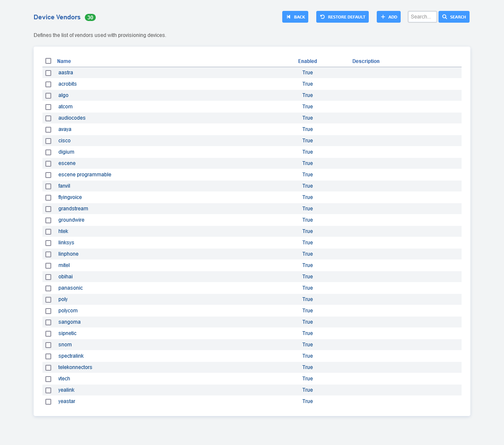Click the Add vendor button
Image resolution: width=504 pixels, height=445 pixels.
coord(388,17)
